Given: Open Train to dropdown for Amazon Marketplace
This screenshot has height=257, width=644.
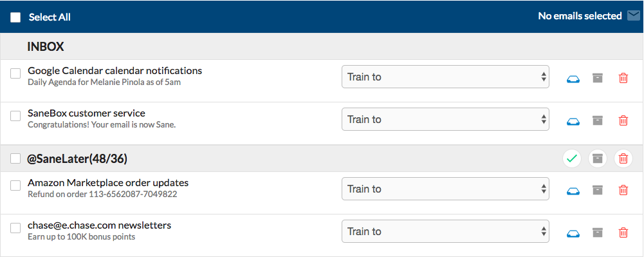Looking at the screenshot, I should click(445, 189).
